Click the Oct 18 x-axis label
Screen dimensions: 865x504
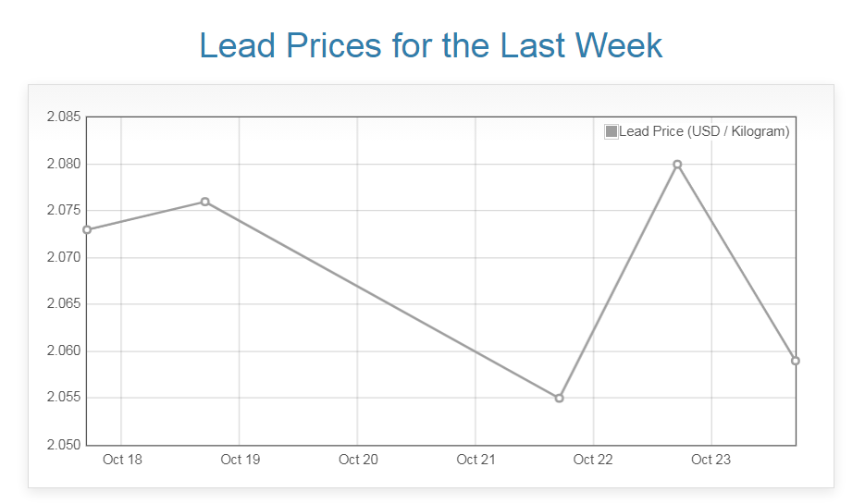point(122,460)
